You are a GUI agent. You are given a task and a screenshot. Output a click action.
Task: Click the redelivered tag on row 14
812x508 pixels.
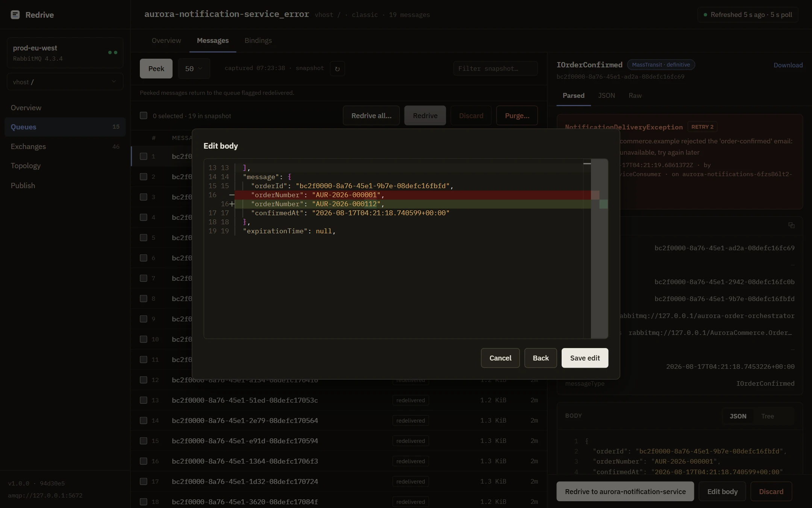coord(411,420)
